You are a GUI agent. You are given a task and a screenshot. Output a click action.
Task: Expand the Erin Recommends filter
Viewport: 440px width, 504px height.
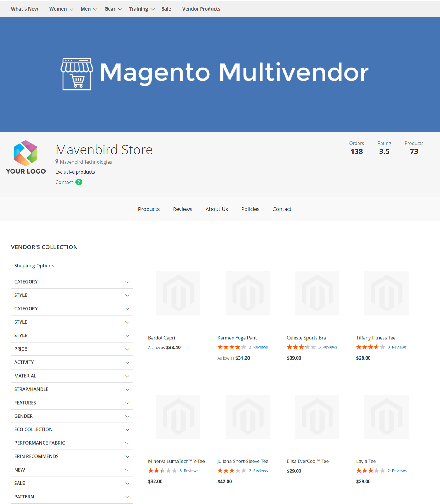(x=72, y=456)
